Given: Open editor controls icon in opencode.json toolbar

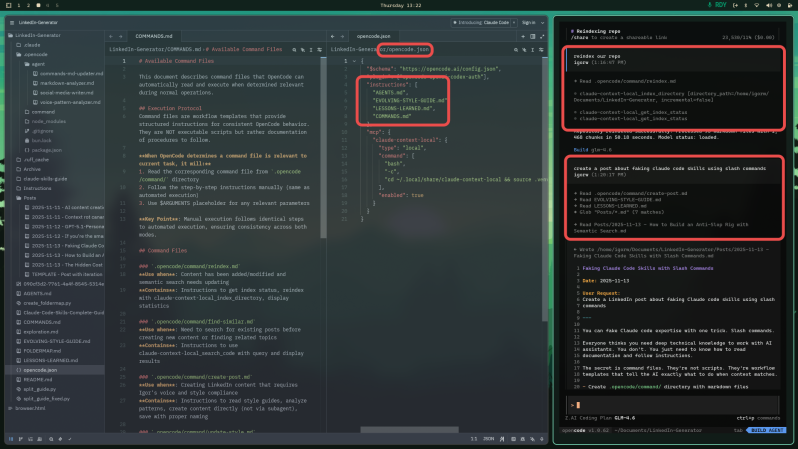Looking at the screenshot, I should click(x=541, y=50).
